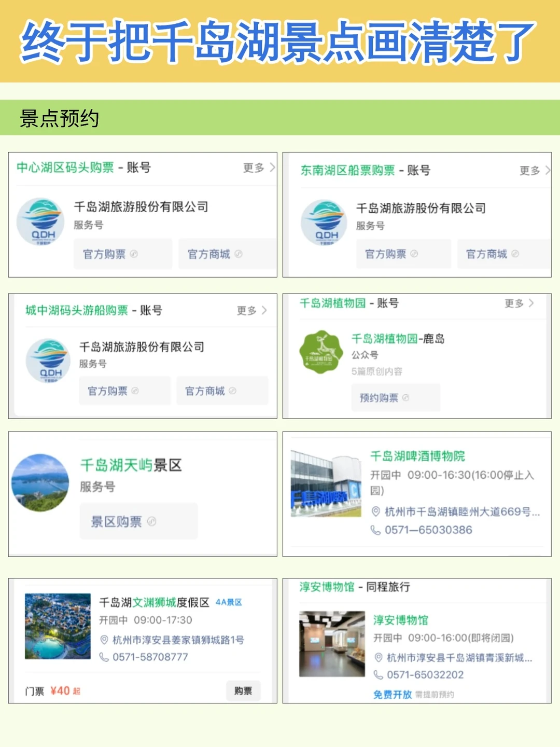Click the 需提前预约 note

[435, 695]
